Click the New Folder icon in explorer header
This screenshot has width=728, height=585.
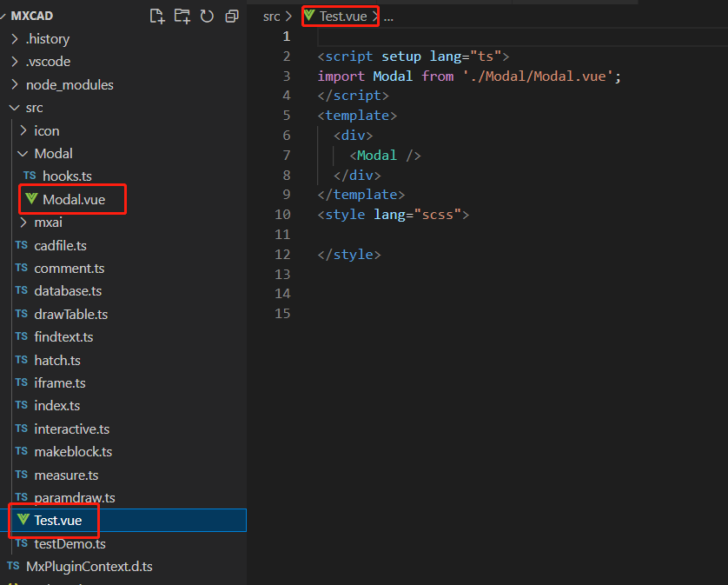click(x=182, y=16)
